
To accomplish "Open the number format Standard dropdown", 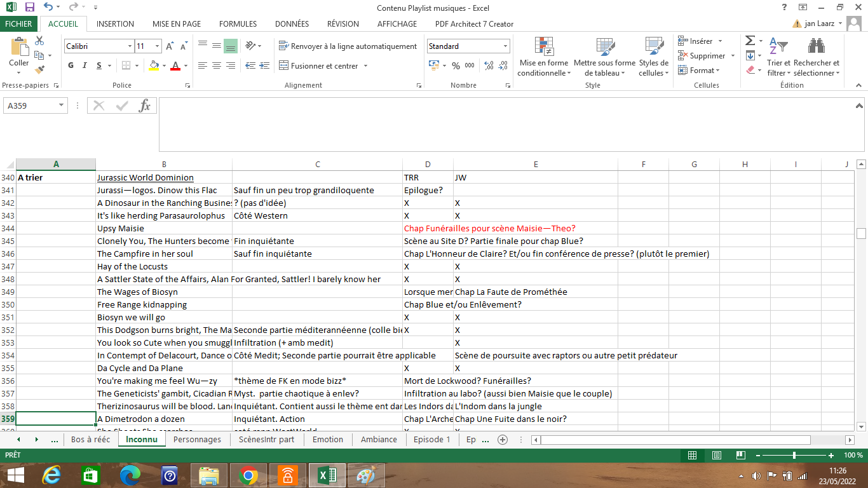I will point(506,46).
